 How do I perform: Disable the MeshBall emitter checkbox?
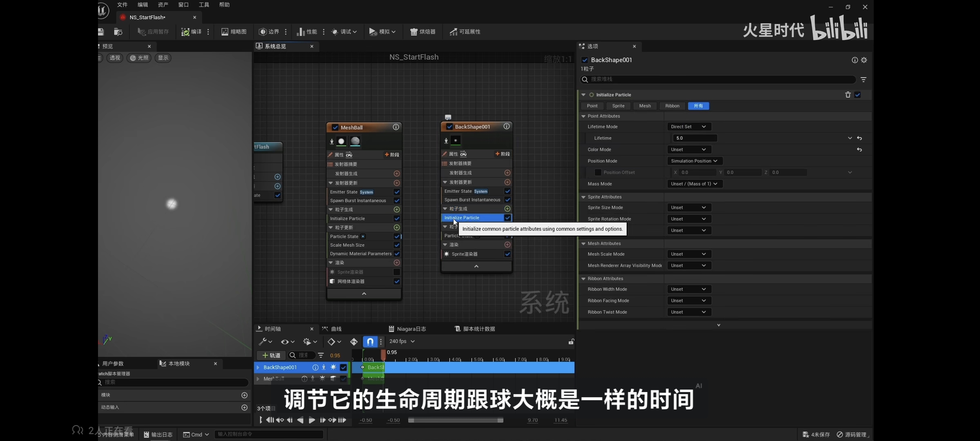[x=335, y=127]
